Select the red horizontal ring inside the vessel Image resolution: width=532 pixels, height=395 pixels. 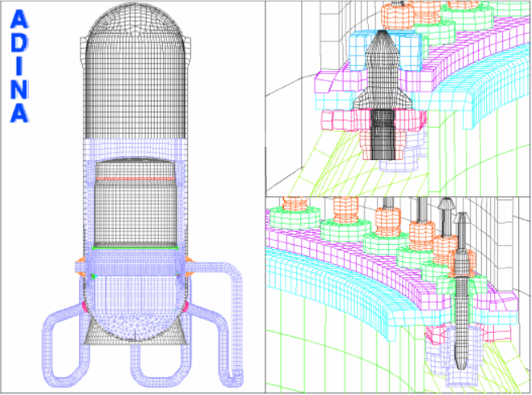(135, 178)
